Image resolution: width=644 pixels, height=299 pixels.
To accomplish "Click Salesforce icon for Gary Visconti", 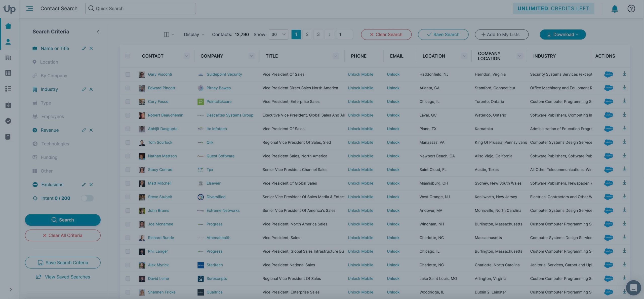I will (608, 74).
